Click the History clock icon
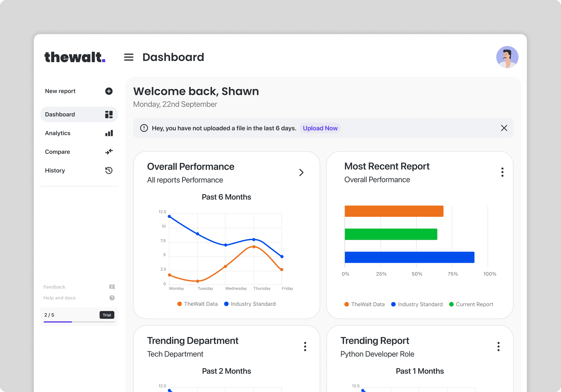 click(x=109, y=171)
